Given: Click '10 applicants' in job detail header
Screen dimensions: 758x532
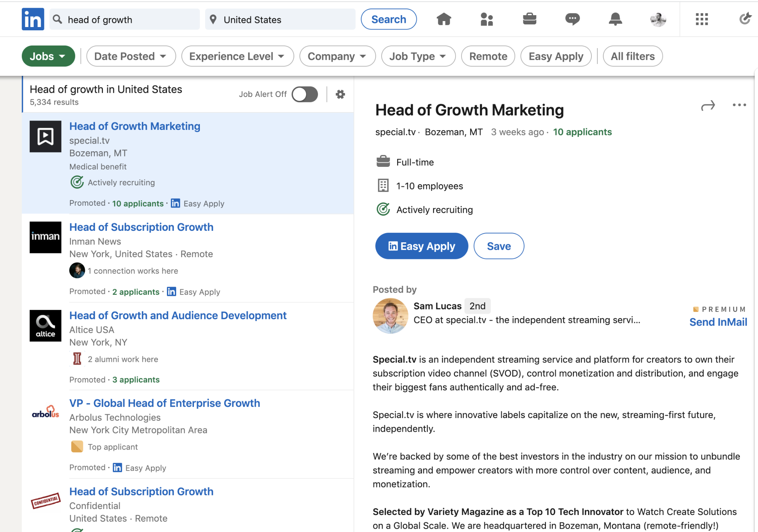Looking at the screenshot, I should [582, 132].
